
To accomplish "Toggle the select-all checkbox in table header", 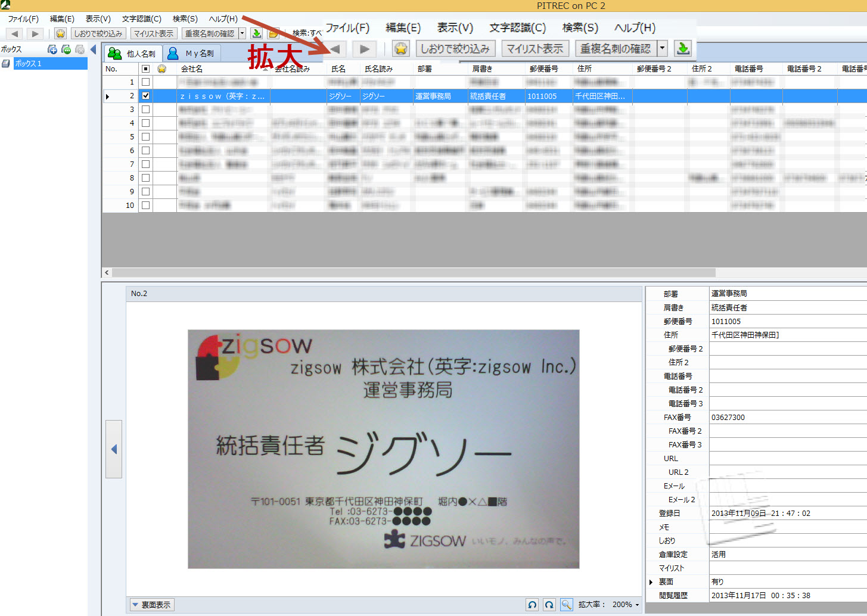I will click(145, 69).
